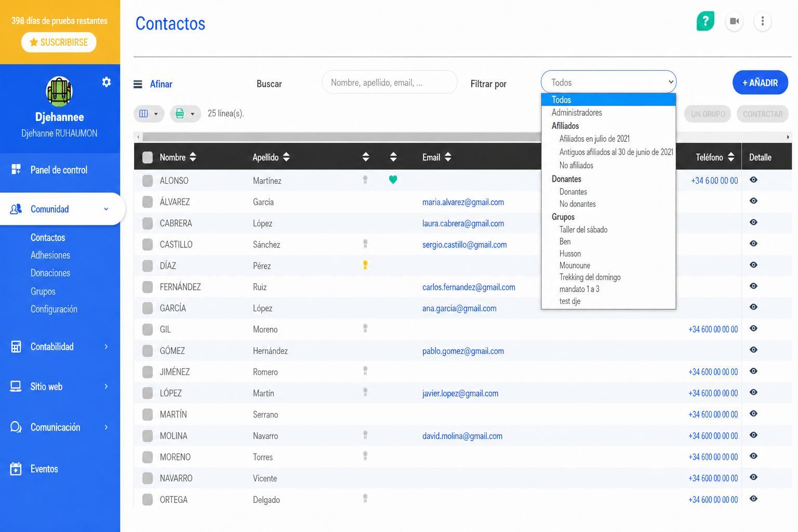
Task: Click the grey medal icon for CASTILLO
Action: (x=365, y=244)
